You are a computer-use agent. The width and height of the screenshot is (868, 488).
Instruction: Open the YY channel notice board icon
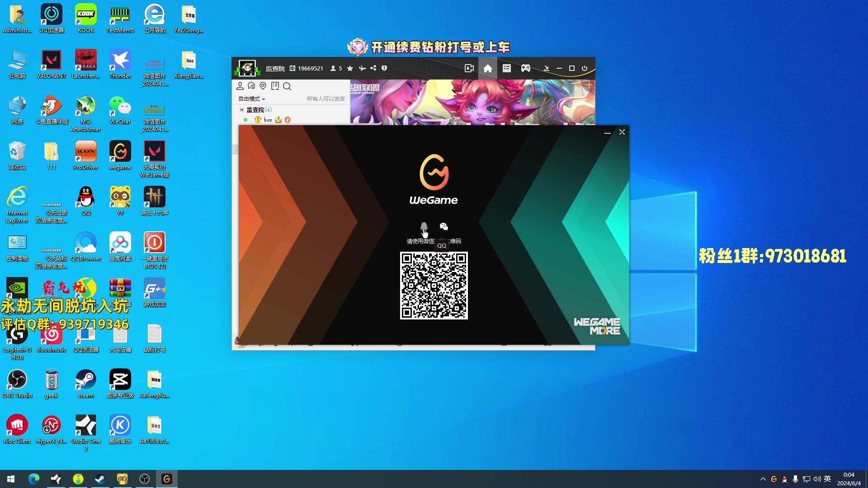click(x=275, y=86)
